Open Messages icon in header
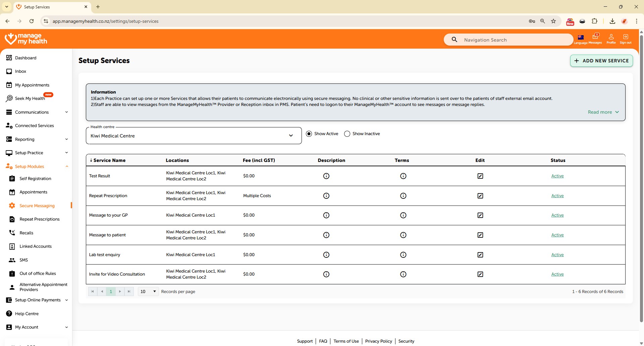 (595, 38)
